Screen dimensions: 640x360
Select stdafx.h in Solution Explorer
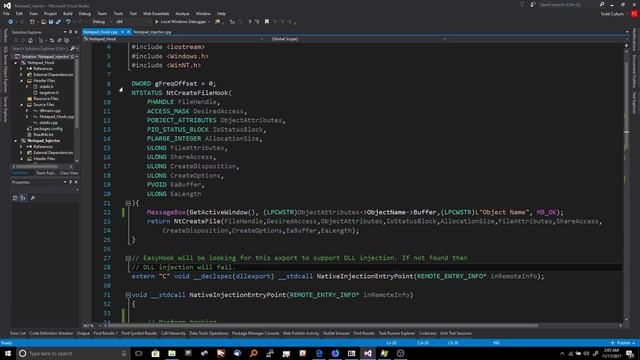click(46, 87)
